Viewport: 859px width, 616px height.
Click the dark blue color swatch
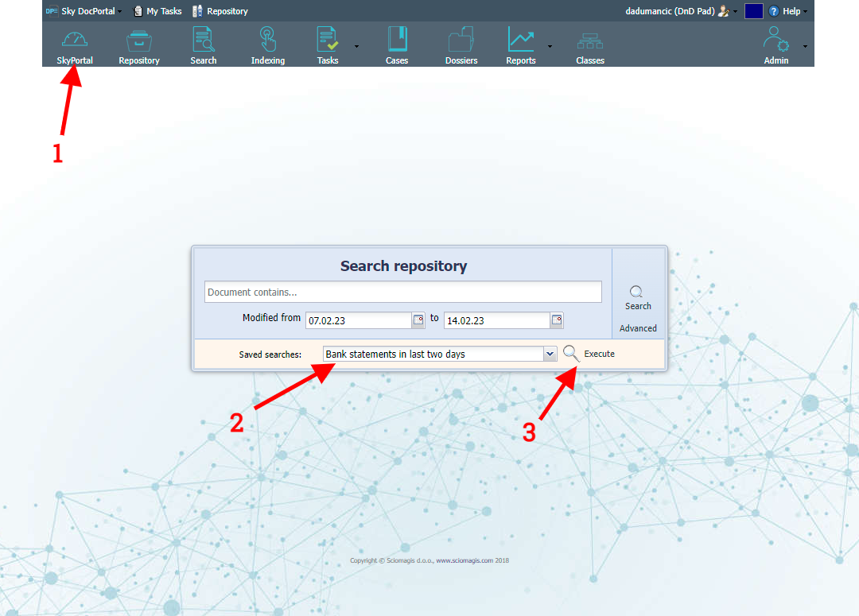pos(754,11)
